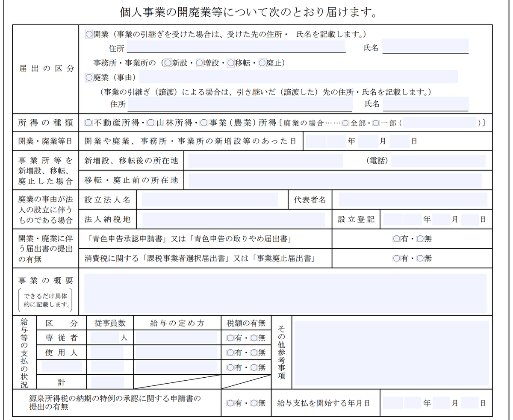Select 全部 for 廃業の場合
513x420 pixels.
[x=346, y=123]
